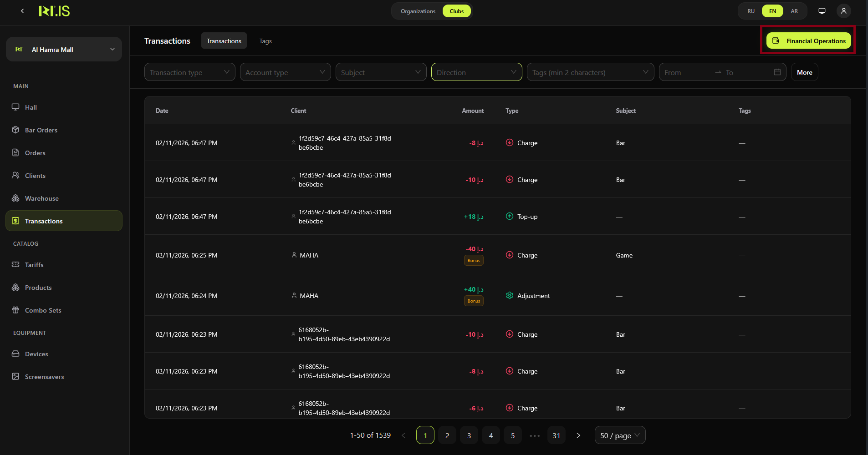The width and height of the screenshot is (868, 455).
Task: Open the Al Hamra Mall club selector
Action: [x=64, y=49]
